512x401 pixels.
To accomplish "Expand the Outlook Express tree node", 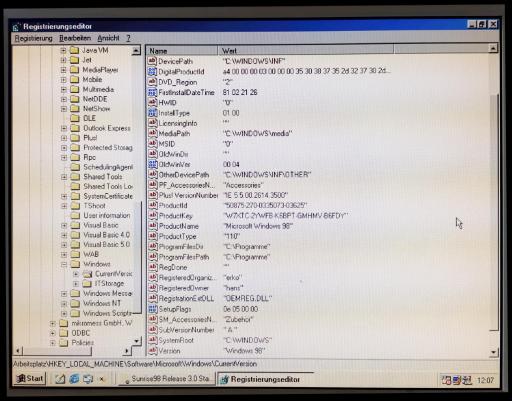I will (64, 128).
